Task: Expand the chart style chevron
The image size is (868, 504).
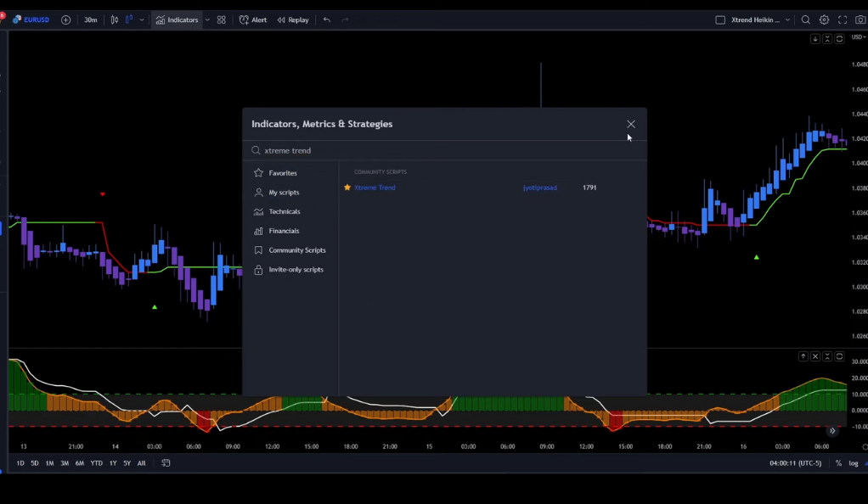Action: click(x=142, y=20)
